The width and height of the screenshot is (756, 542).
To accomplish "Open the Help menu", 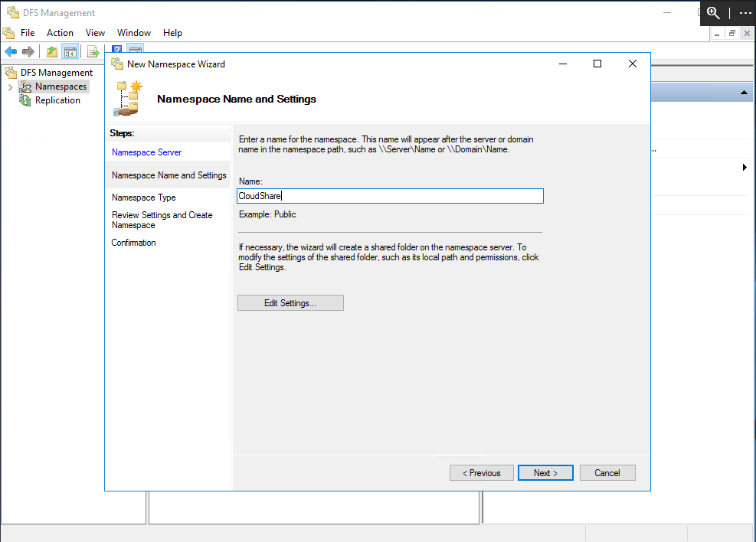I will 172,33.
